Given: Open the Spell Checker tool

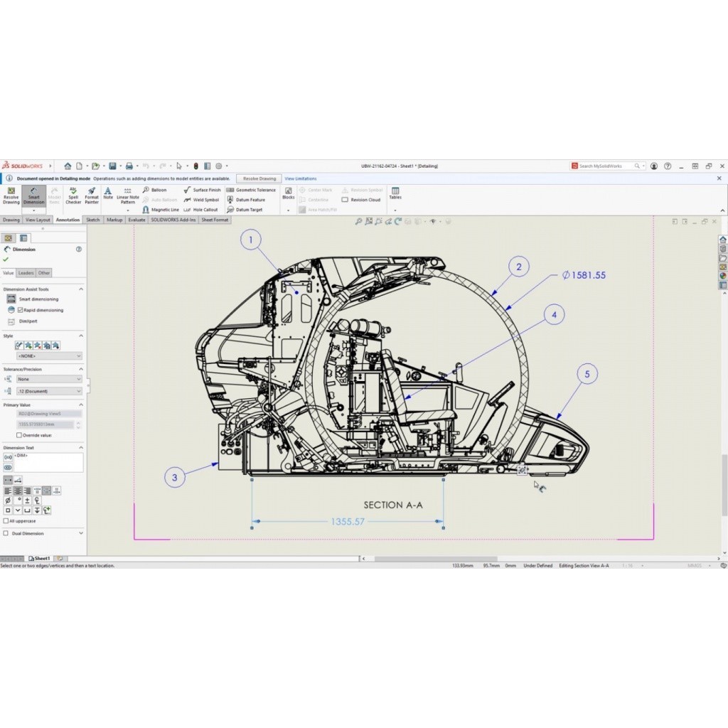Looking at the screenshot, I should point(73,196).
